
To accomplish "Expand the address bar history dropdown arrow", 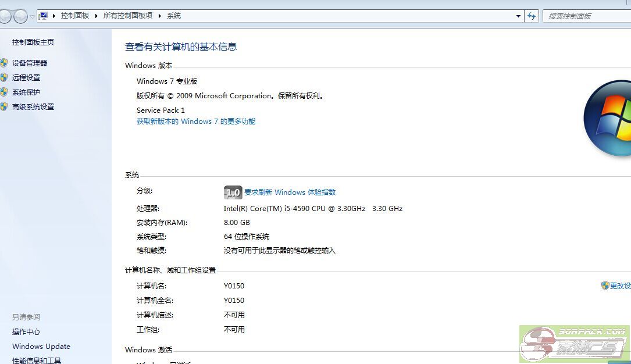I will point(518,16).
